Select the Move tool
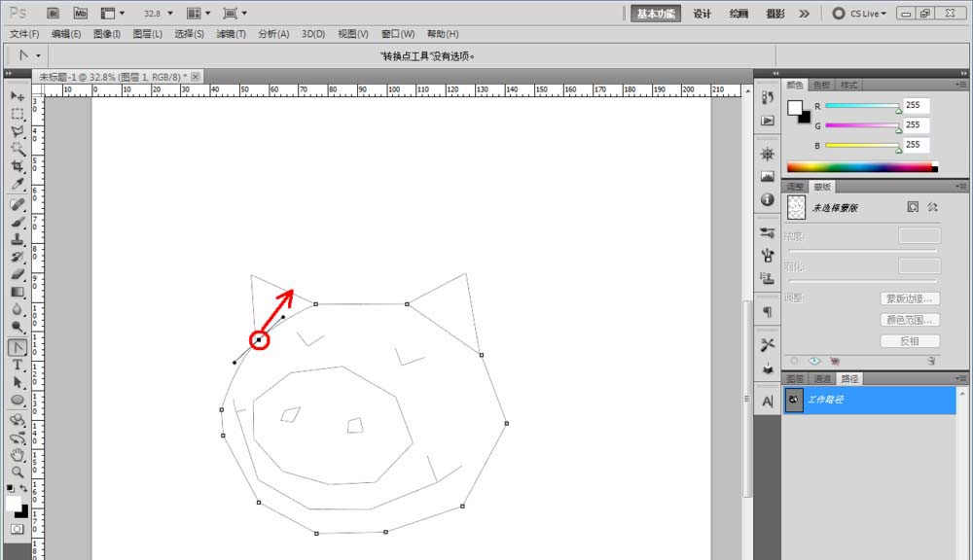 tap(18, 96)
